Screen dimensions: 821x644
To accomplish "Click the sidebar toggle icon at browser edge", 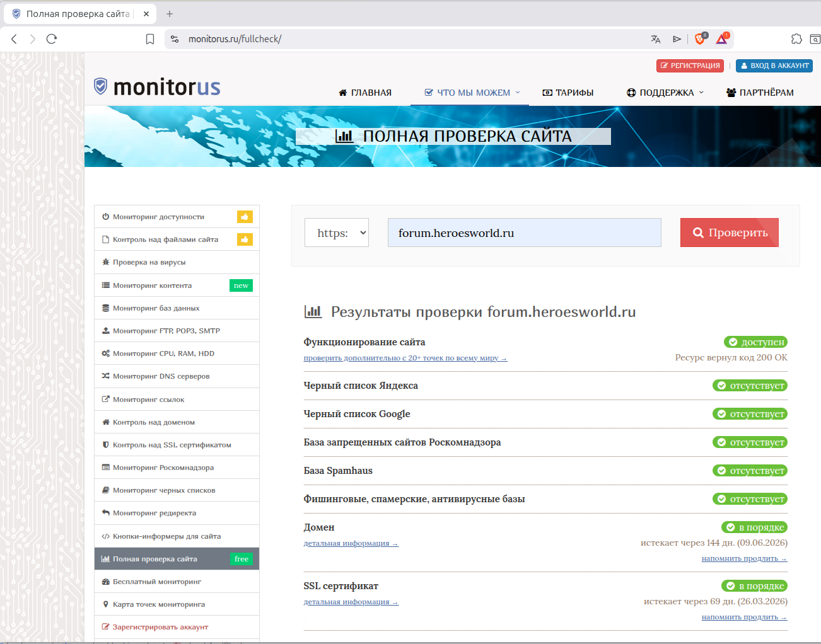I will point(815,39).
